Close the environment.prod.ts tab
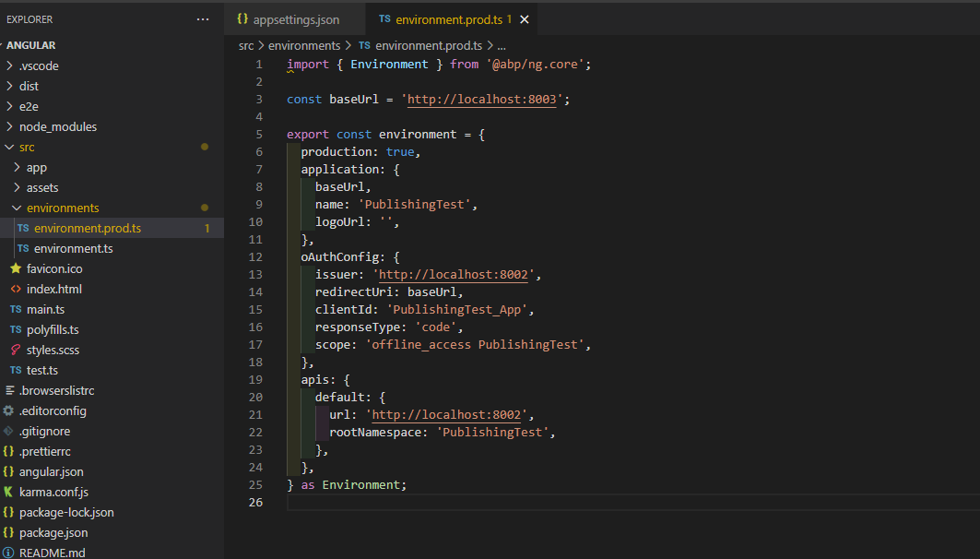 point(525,19)
